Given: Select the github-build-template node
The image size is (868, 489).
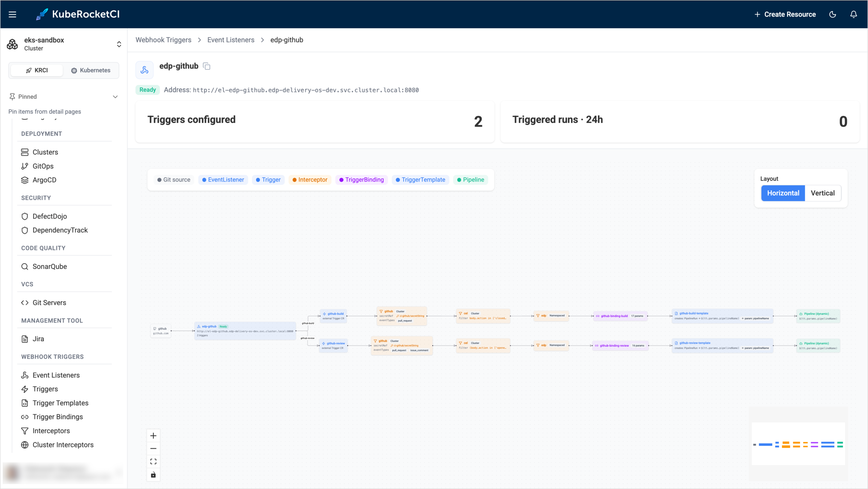Looking at the screenshot, I should [x=722, y=316].
